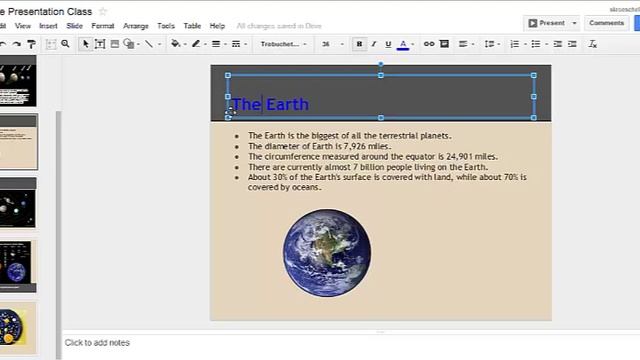
Task: Click the text alignment icon
Action: (463, 44)
